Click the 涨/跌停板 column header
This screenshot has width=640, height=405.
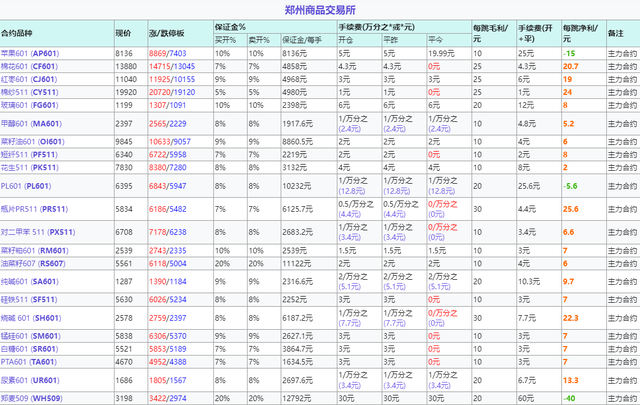(x=167, y=33)
